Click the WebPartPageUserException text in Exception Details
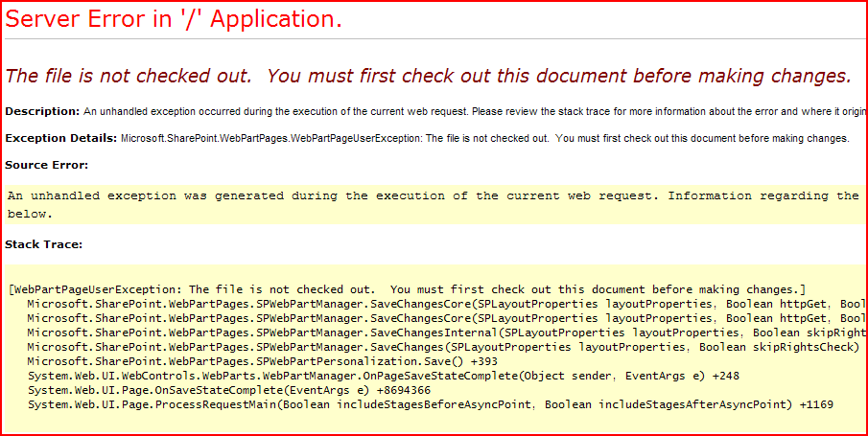The width and height of the screenshot is (868, 436). [x=484, y=138]
